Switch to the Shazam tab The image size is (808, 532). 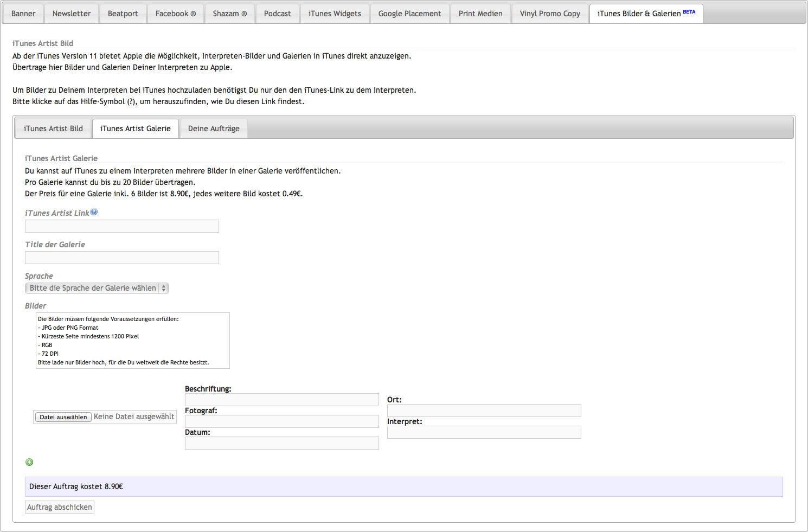pyautogui.click(x=229, y=14)
